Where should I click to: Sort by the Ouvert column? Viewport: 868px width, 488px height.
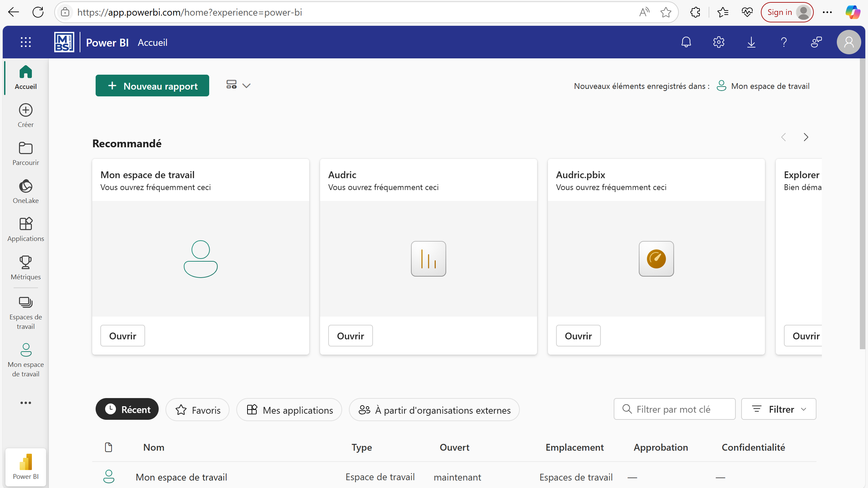pyautogui.click(x=454, y=447)
